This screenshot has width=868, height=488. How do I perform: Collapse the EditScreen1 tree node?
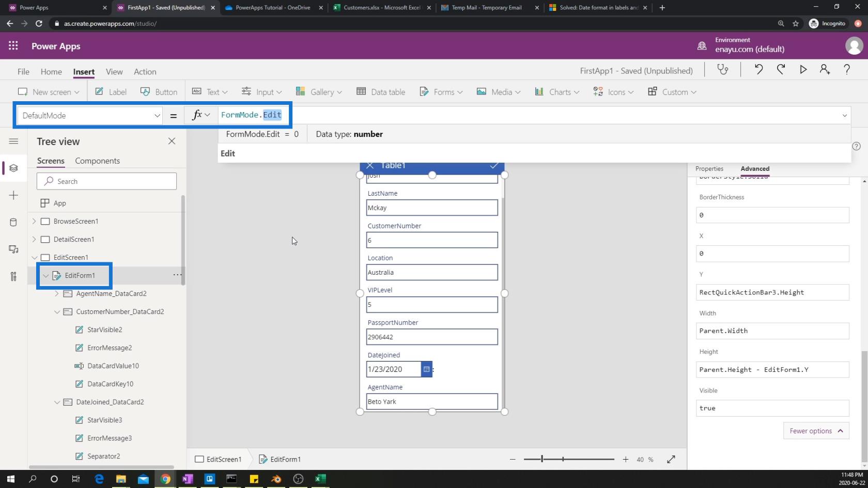(34, 257)
